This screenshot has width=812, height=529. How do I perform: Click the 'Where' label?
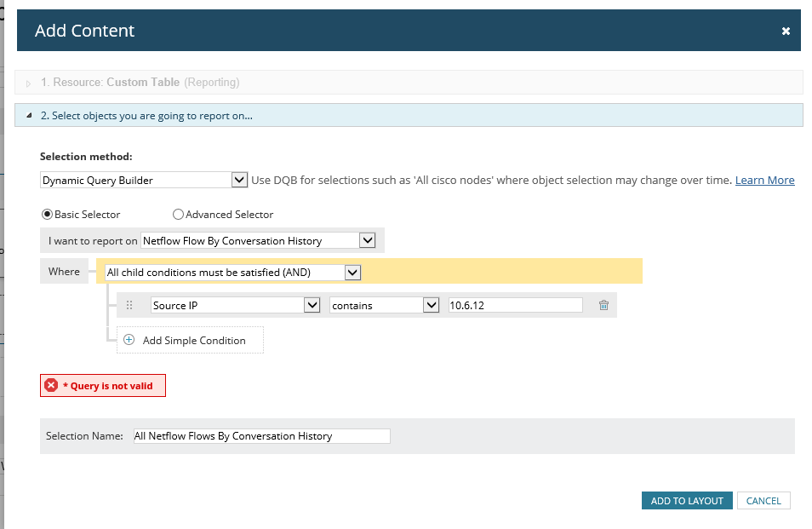coord(64,272)
